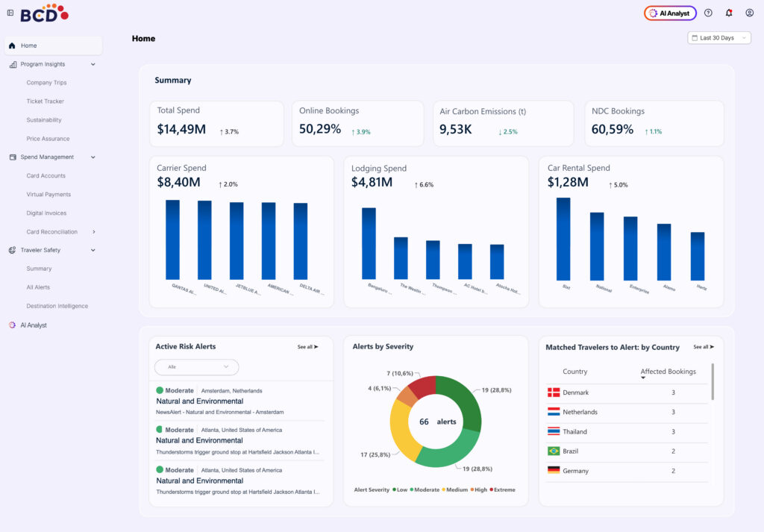764x532 pixels.
Task: Click the Matched Travelers table scrollbar
Action: [x=713, y=381]
